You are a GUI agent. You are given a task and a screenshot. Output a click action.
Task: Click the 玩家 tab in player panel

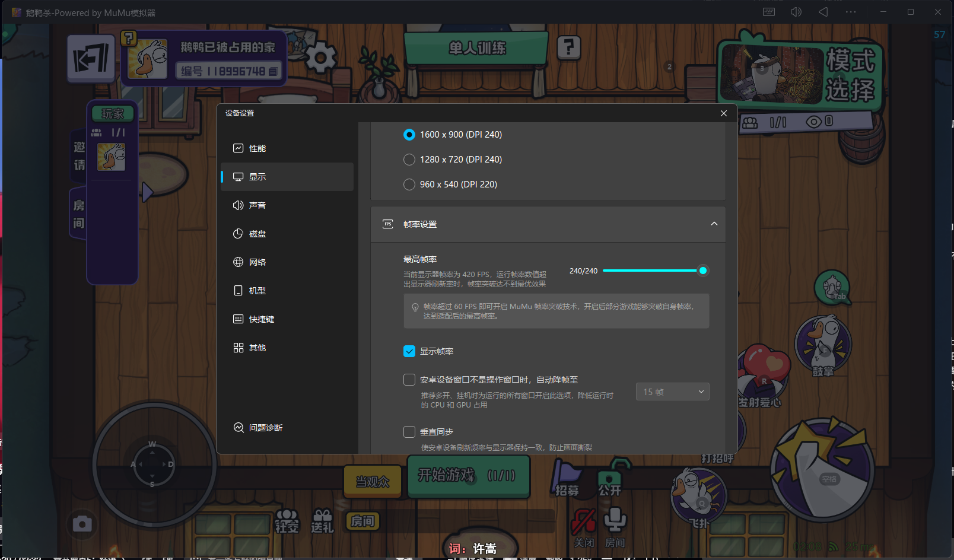click(112, 113)
